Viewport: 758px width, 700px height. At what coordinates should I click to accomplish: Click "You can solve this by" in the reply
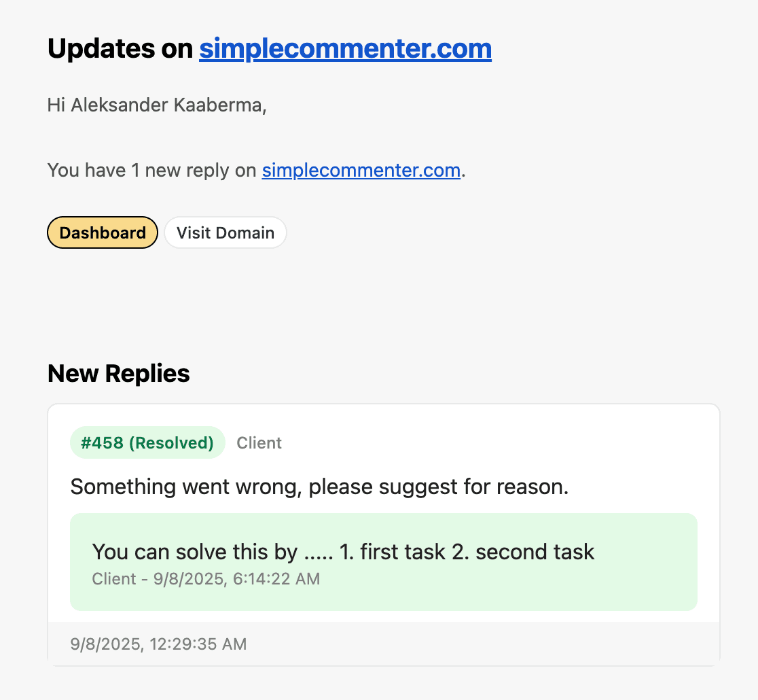194,552
